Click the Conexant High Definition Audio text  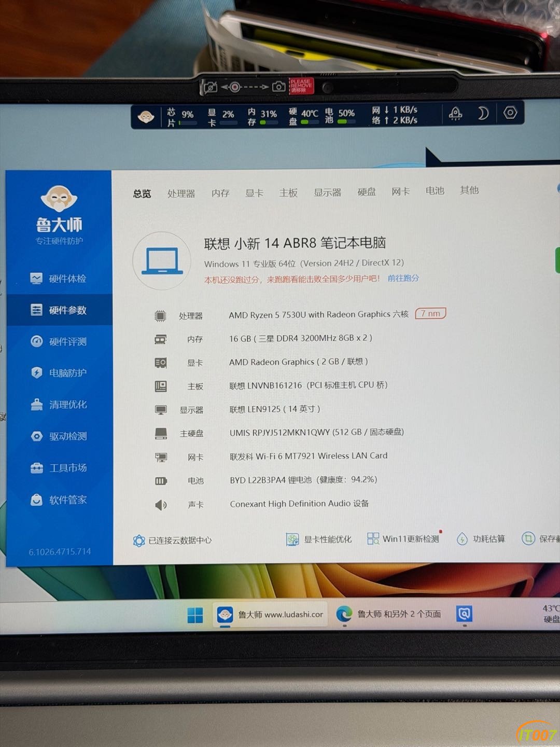[x=299, y=504]
